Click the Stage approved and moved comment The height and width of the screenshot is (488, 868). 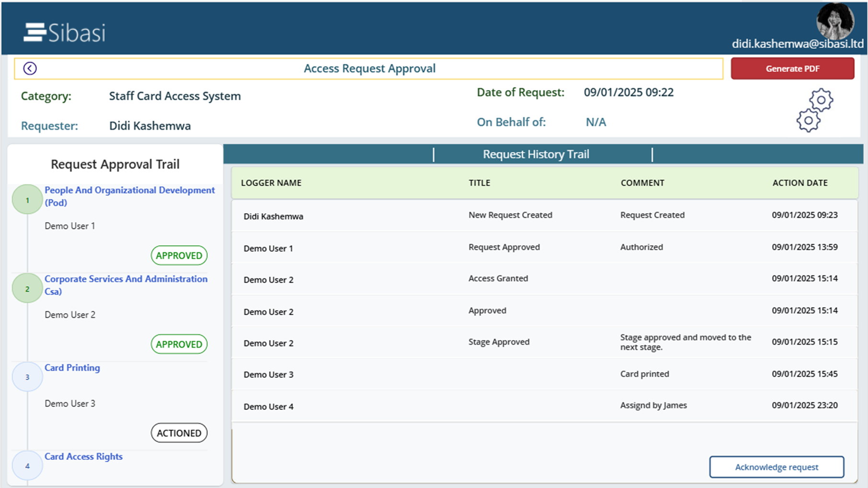coord(685,342)
